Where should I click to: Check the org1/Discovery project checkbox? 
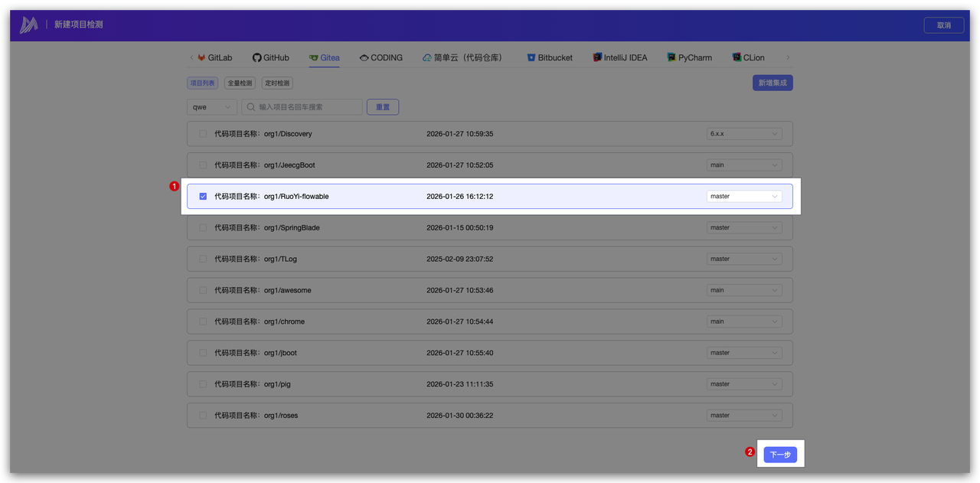coord(203,134)
